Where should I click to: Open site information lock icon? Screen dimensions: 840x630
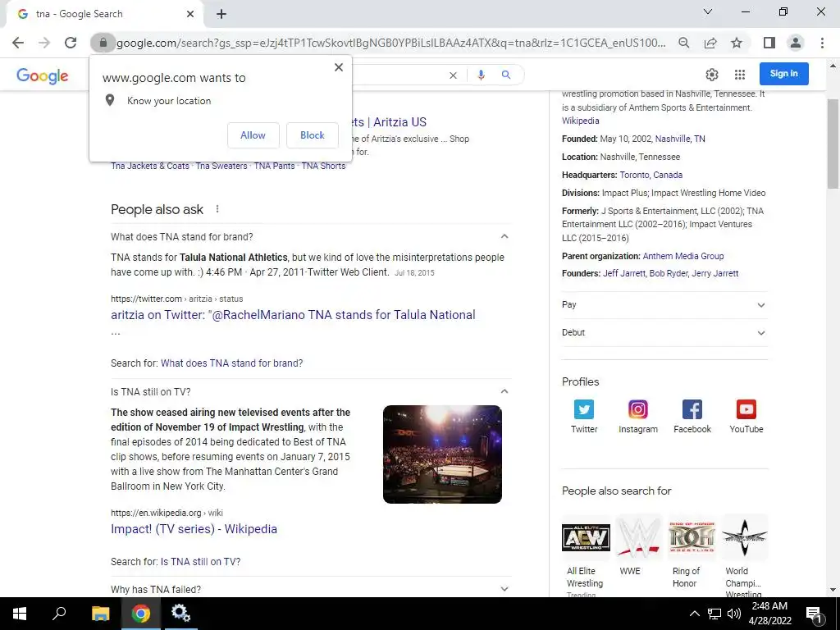(x=103, y=43)
